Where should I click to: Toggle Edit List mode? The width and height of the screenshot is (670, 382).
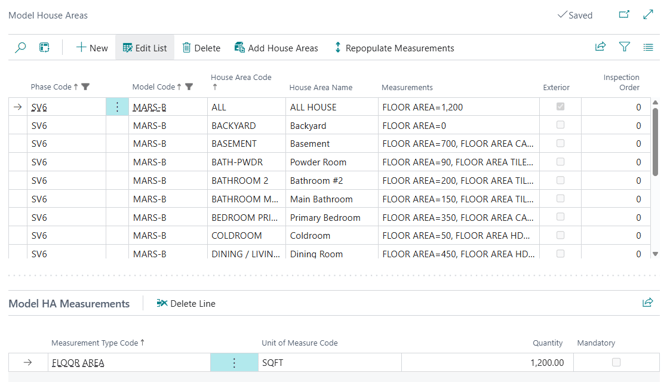[x=145, y=48]
